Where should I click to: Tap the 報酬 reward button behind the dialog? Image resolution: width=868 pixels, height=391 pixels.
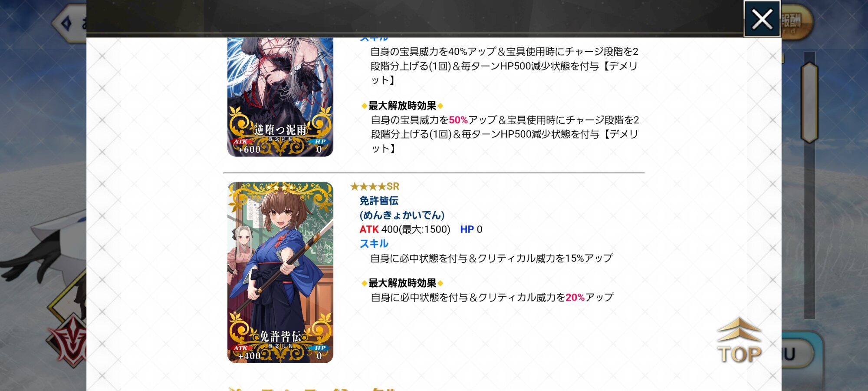click(x=796, y=22)
